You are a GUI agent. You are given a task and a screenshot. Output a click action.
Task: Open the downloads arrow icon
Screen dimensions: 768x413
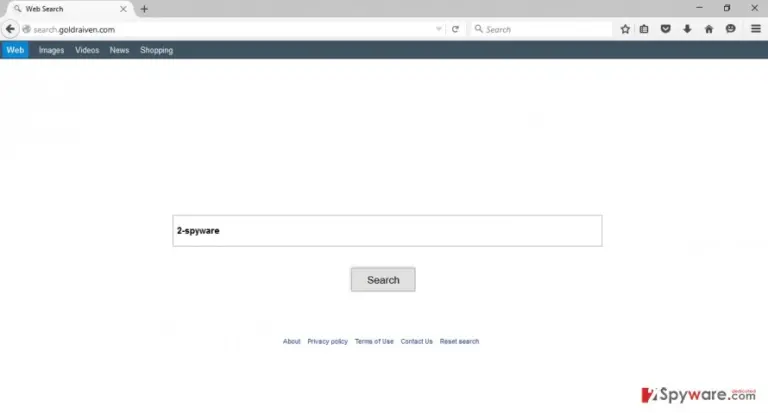coord(687,29)
